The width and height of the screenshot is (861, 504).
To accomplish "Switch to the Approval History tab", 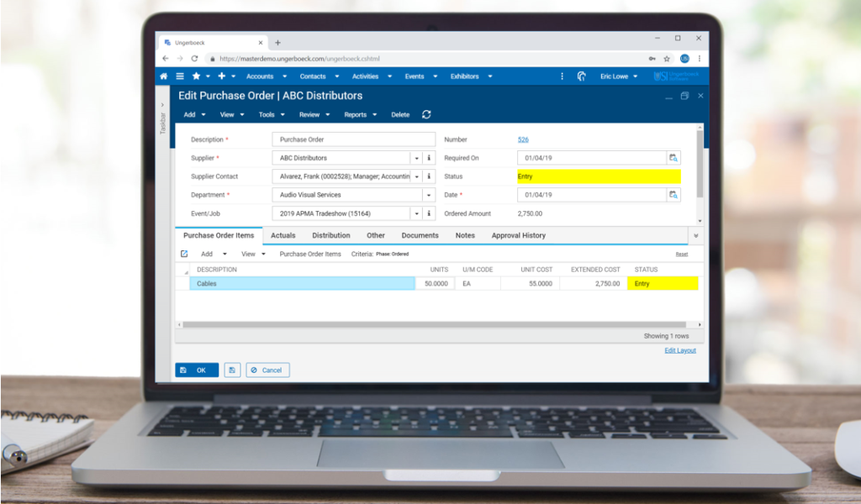I will point(518,236).
